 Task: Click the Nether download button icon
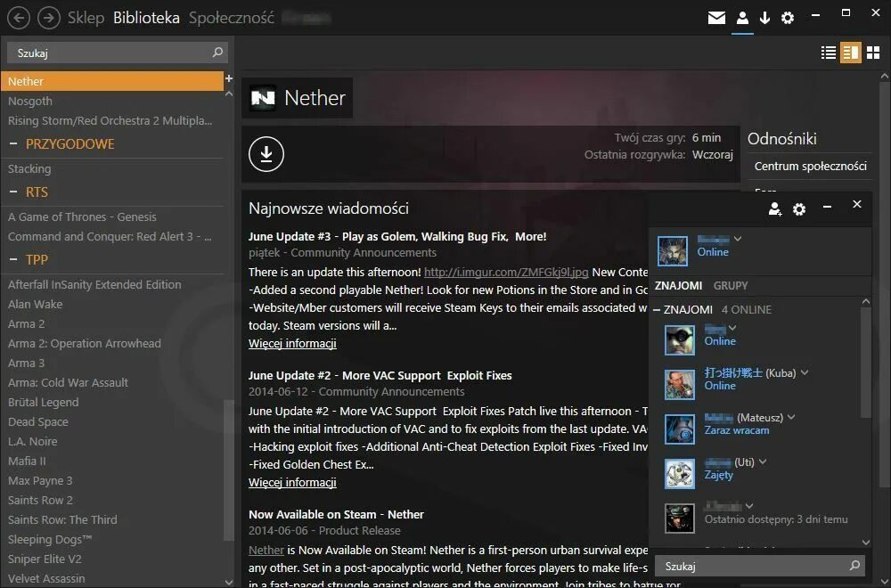(x=266, y=153)
